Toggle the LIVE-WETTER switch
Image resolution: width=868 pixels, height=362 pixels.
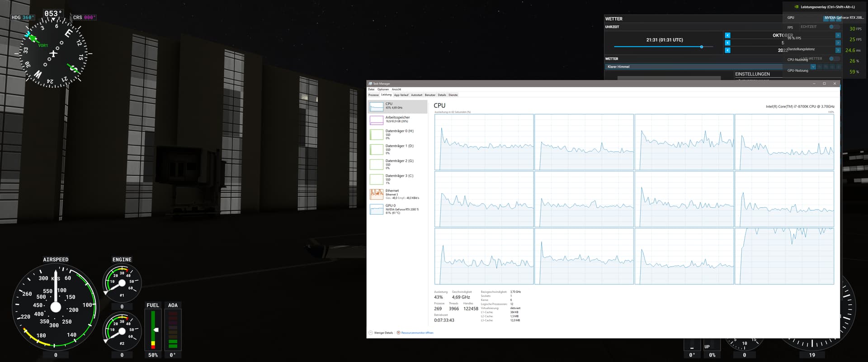tap(834, 59)
